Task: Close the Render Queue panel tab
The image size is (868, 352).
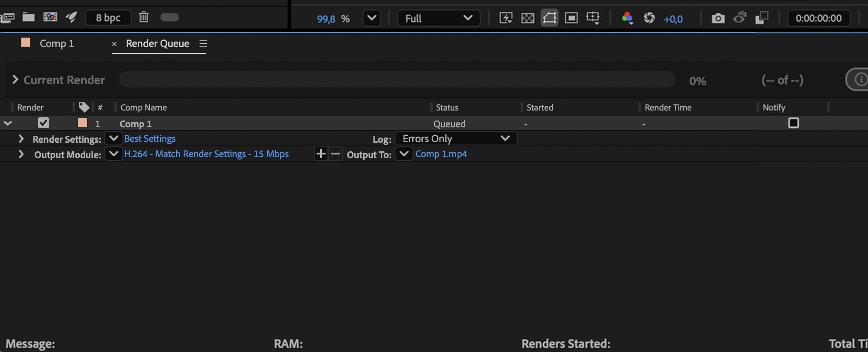Action: coord(114,44)
